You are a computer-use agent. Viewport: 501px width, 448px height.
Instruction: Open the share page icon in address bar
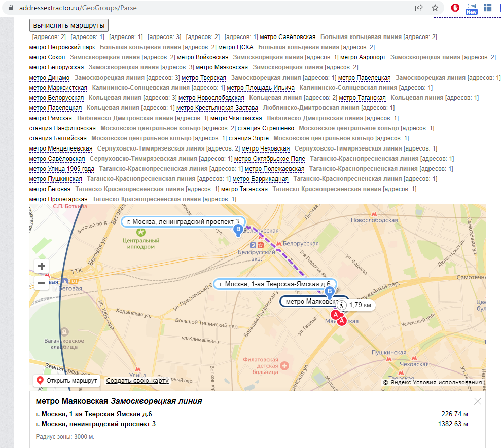point(418,8)
